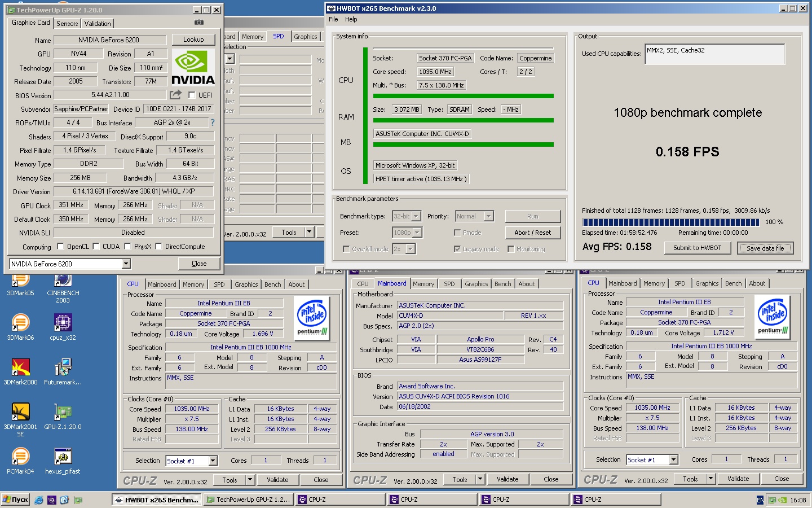812x508 pixels.
Task: Select SPD tab in CPU-Z behind GPU-Z
Action: coord(279,36)
